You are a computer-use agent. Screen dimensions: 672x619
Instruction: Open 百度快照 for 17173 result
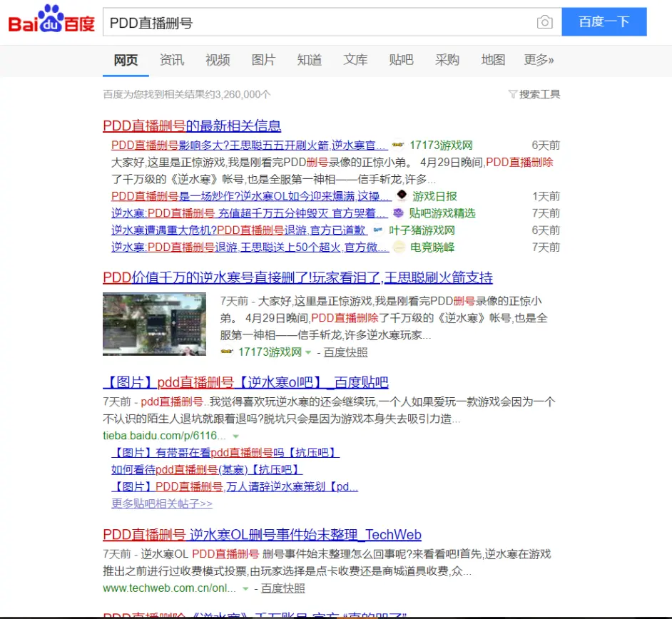point(345,352)
